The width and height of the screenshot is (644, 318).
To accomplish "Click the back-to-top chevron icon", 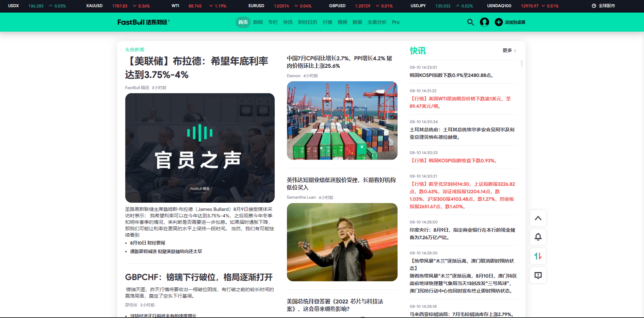I will click(538, 218).
